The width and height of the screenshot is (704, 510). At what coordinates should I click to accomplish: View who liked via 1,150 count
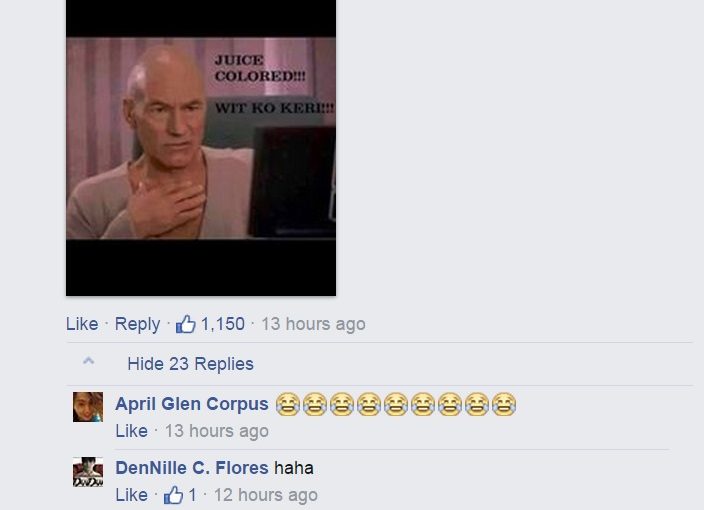coord(223,324)
